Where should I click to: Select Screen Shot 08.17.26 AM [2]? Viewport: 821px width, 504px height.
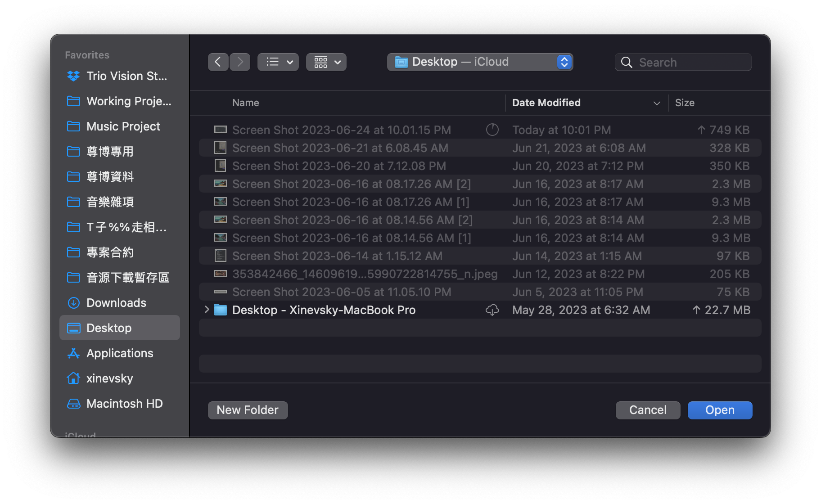[480, 184]
